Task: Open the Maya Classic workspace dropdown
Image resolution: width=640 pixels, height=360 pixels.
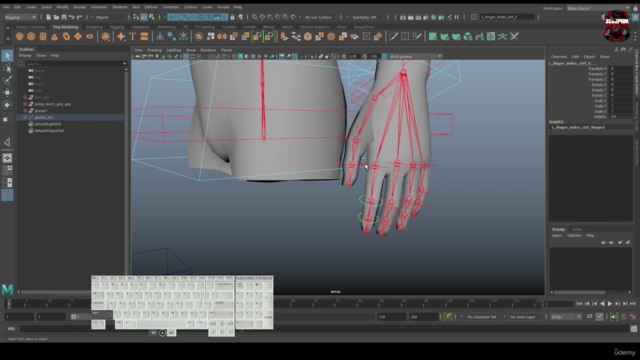Action: point(598,8)
